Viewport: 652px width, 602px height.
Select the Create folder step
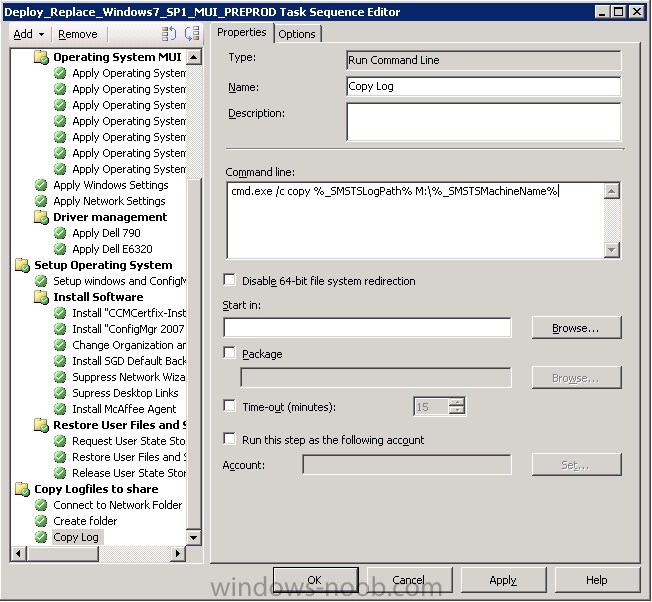click(85, 521)
